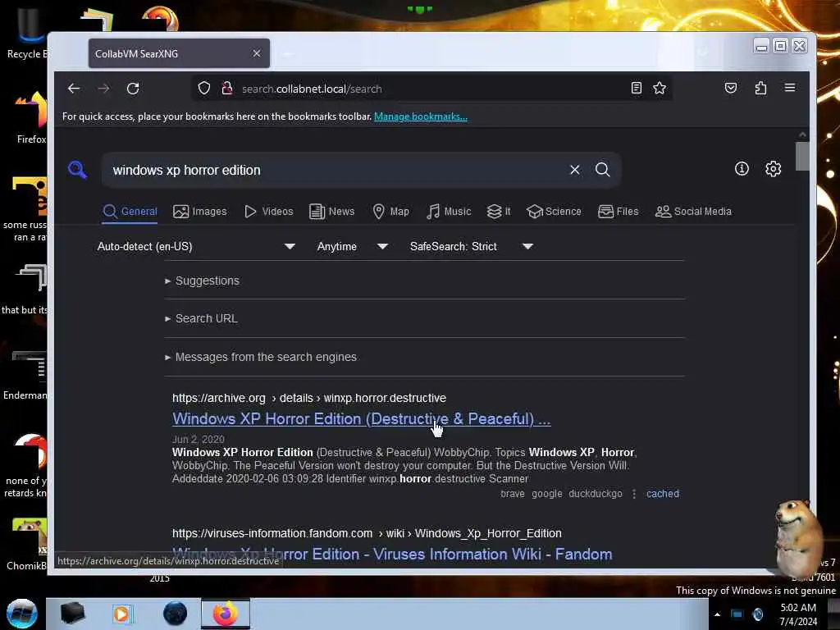The height and width of the screenshot is (630, 840).
Task: Click the 'Jun 2, 2020' result date
Action: tap(199, 440)
